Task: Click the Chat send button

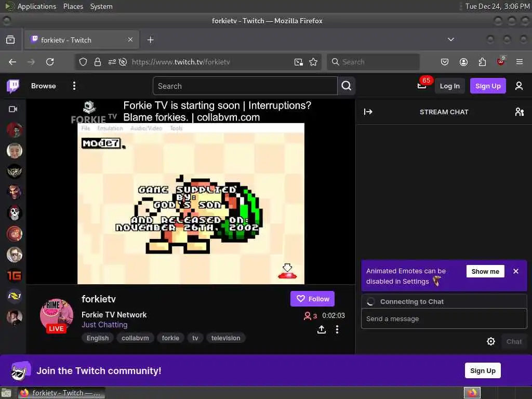Action: (514, 341)
